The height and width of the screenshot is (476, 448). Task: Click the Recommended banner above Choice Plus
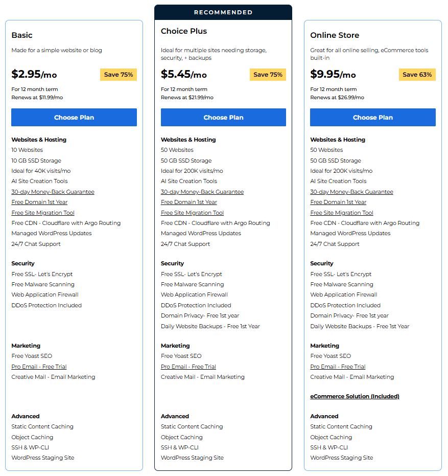click(x=223, y=12)
